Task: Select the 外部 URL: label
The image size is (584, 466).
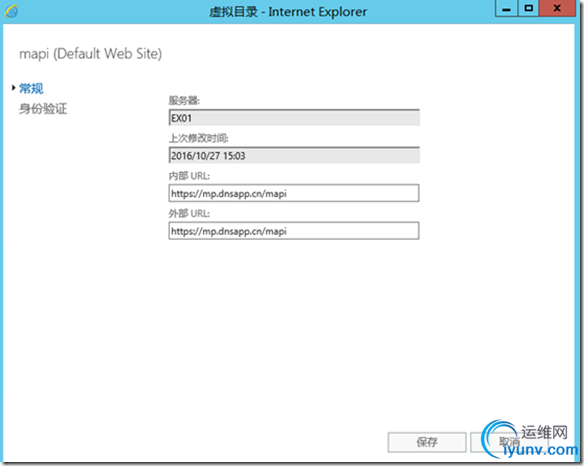Action: tap(189, 213)
